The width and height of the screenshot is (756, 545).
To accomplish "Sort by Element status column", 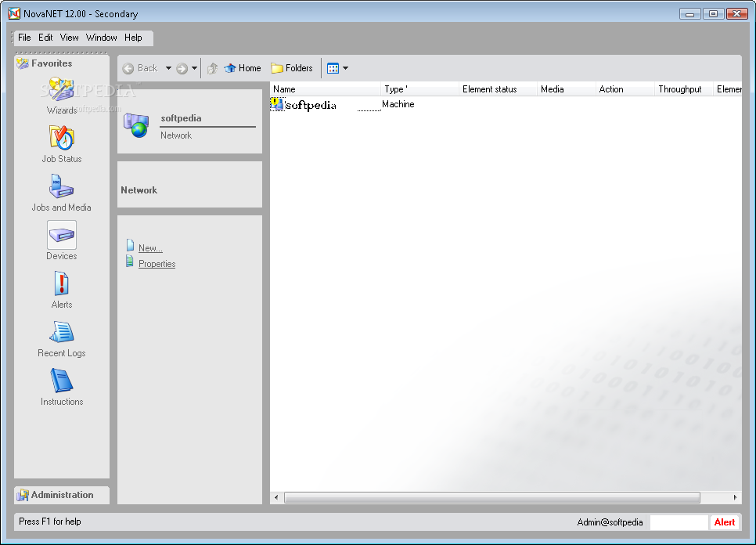I will pyautogui.click(x=498, y=89).
